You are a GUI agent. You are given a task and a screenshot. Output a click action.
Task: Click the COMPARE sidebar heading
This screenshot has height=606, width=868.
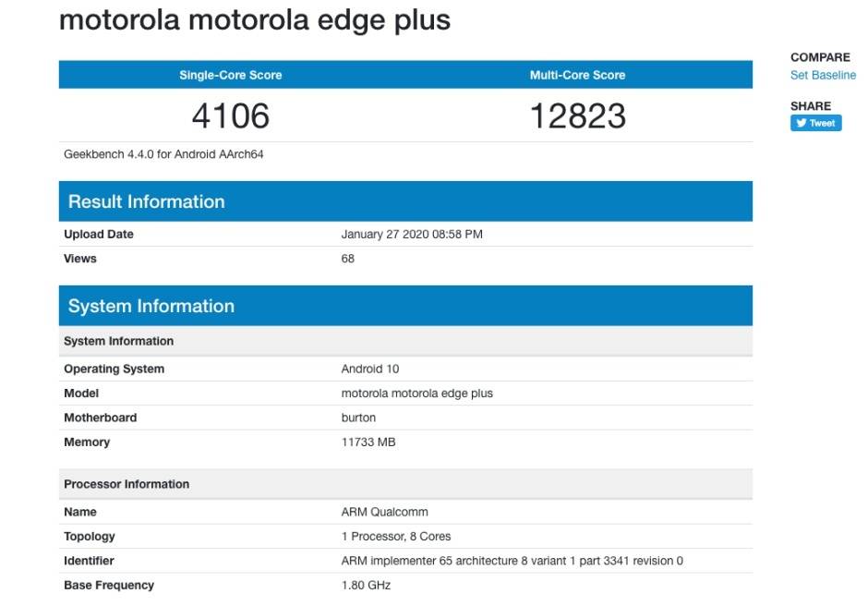(x=820, y=57)
